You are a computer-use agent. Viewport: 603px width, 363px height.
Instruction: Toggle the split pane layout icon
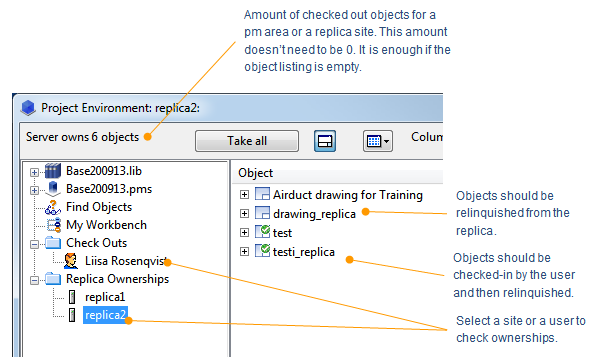click(x=325, y=141)
